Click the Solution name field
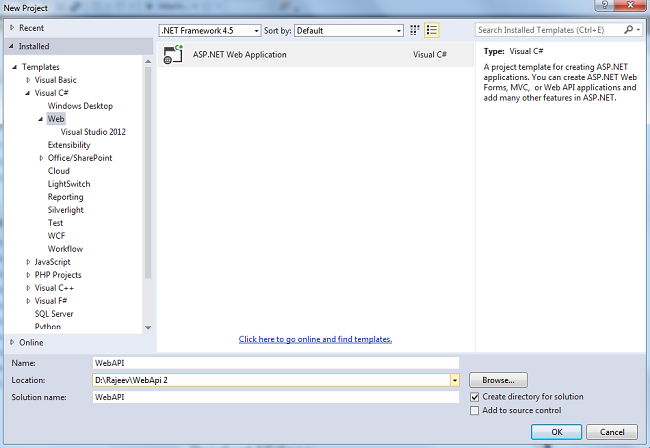This screenshot has width=650, height=448. [276, 397]
